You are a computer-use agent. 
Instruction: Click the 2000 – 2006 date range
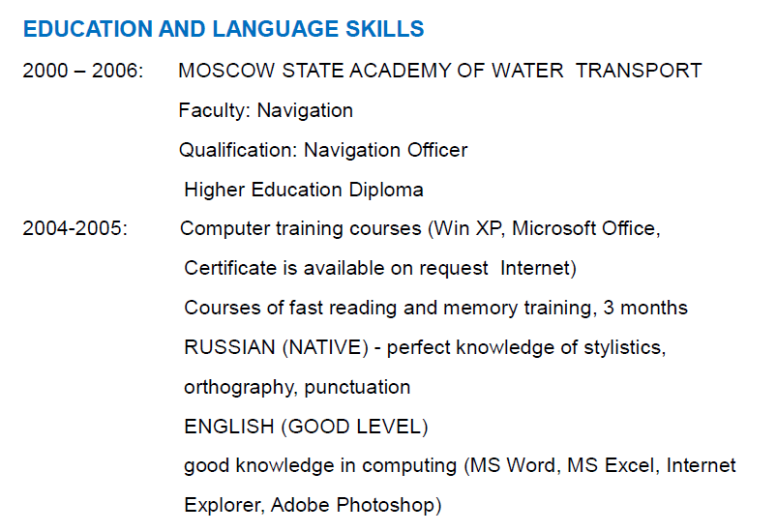83,71
